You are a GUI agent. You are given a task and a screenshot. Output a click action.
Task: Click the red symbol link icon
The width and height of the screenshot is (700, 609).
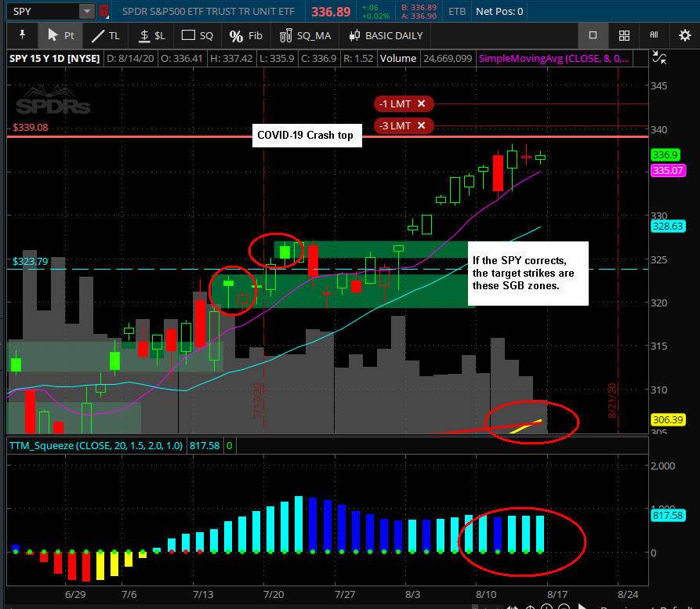pos(103,11)
